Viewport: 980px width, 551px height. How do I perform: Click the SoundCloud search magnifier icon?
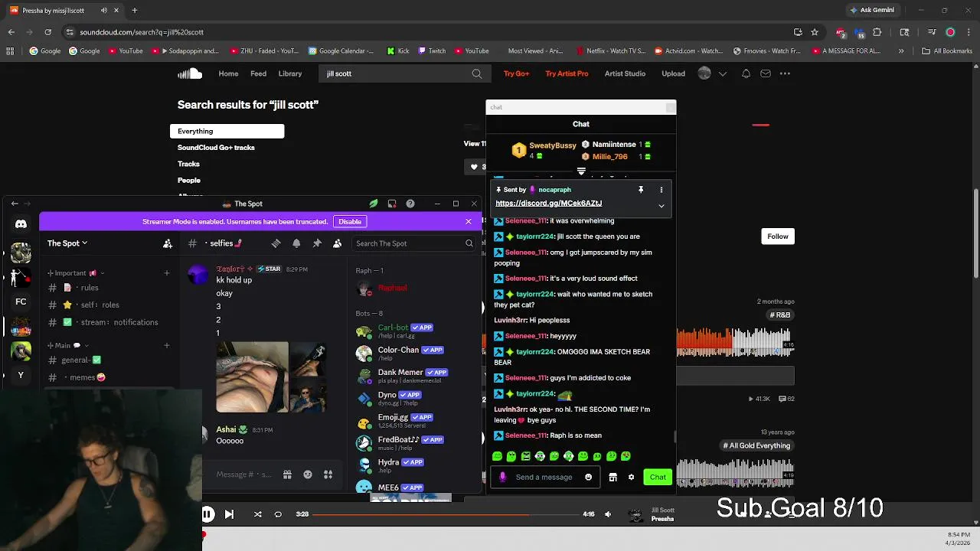477,73
